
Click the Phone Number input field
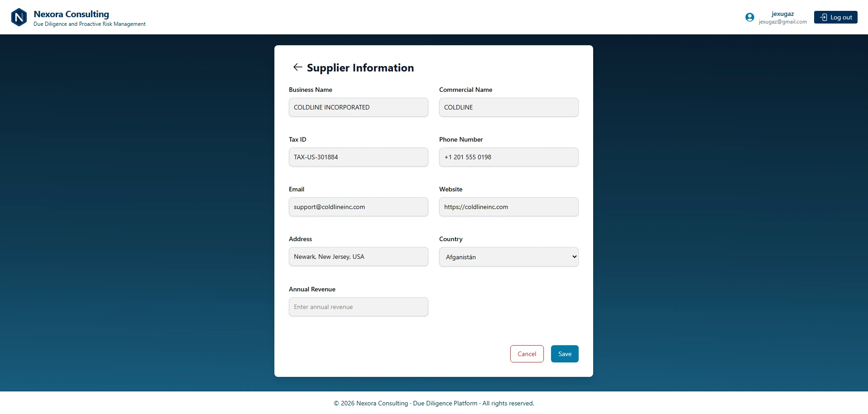[508, 157]
